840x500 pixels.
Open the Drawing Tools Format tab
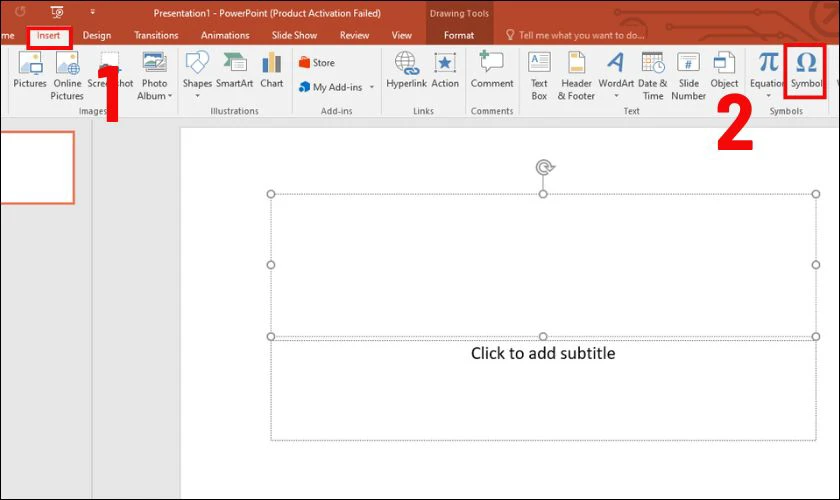(459, 35)
